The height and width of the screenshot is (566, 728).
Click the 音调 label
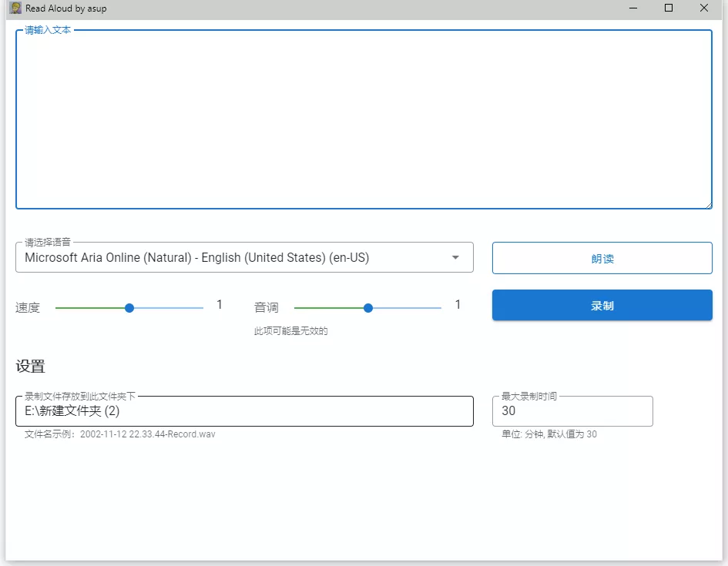pyautogui.click(x=267, y=307)
